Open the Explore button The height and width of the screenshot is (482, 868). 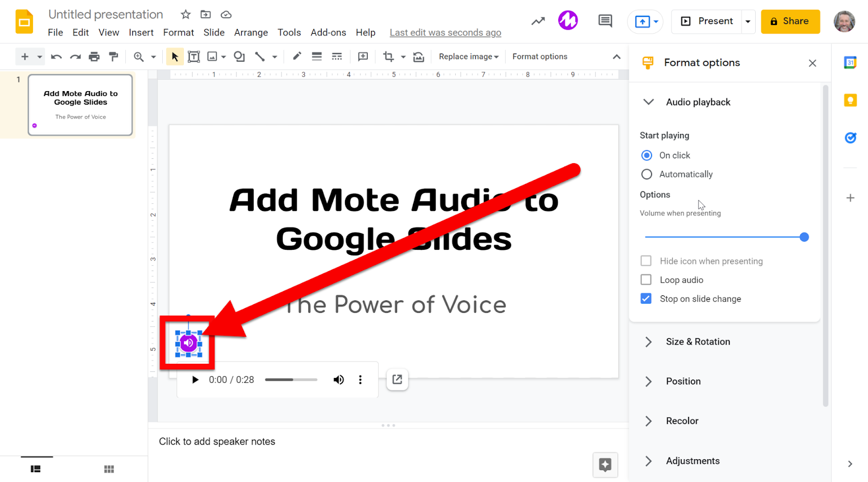pyautogui.click(x=605, y=465)
